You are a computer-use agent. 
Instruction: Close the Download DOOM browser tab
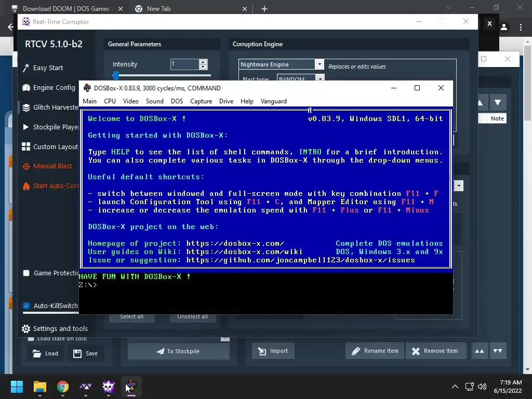(x=121, y=9)
